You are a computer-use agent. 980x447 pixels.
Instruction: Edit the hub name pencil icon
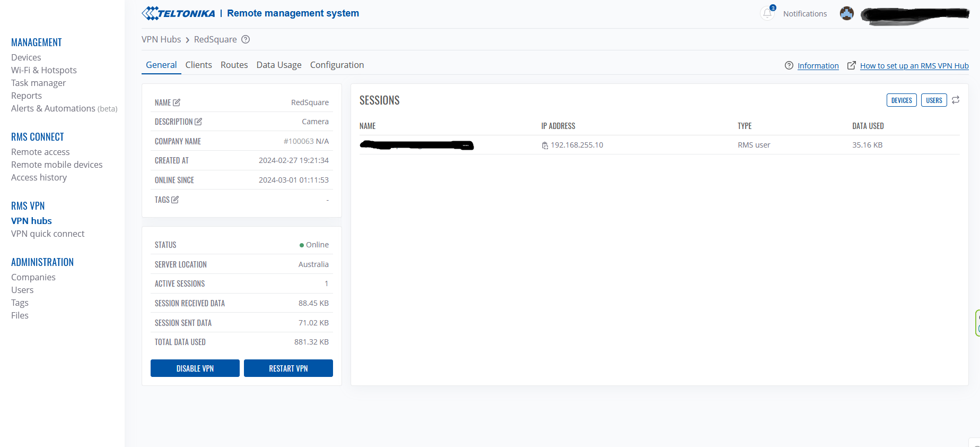coord(177,102)
